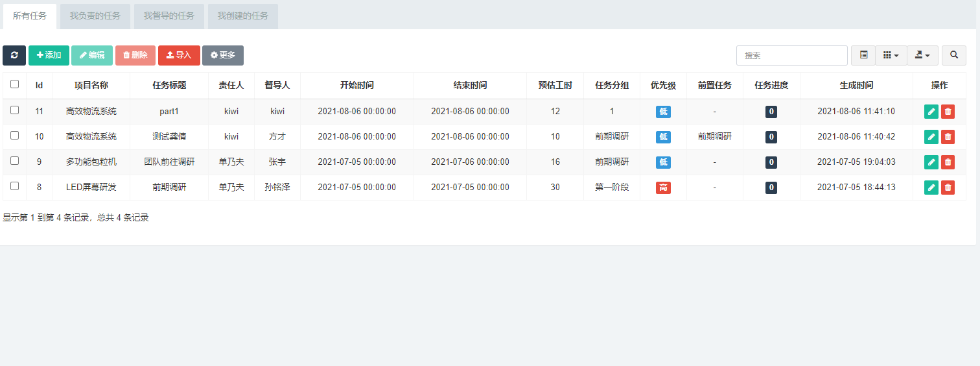Sort by 生成时间 column header
Image resolution: width=980 pixels, height=366 pixels.
tap(856, 85)
